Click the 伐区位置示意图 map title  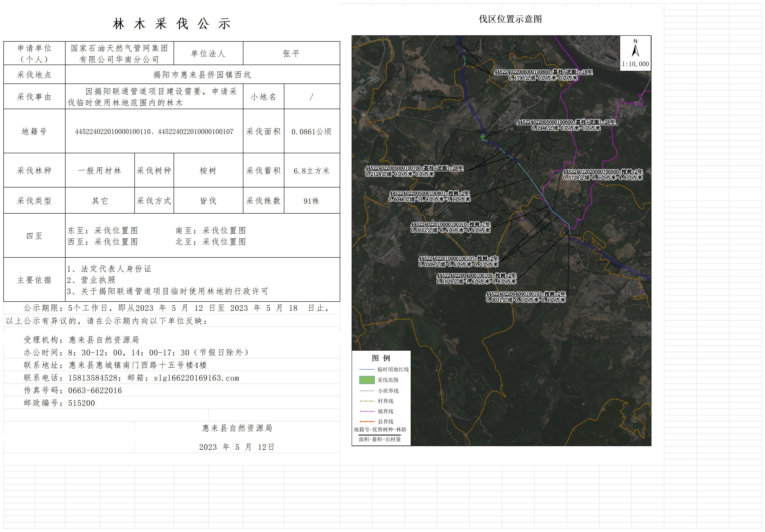[x=510, y=19]
